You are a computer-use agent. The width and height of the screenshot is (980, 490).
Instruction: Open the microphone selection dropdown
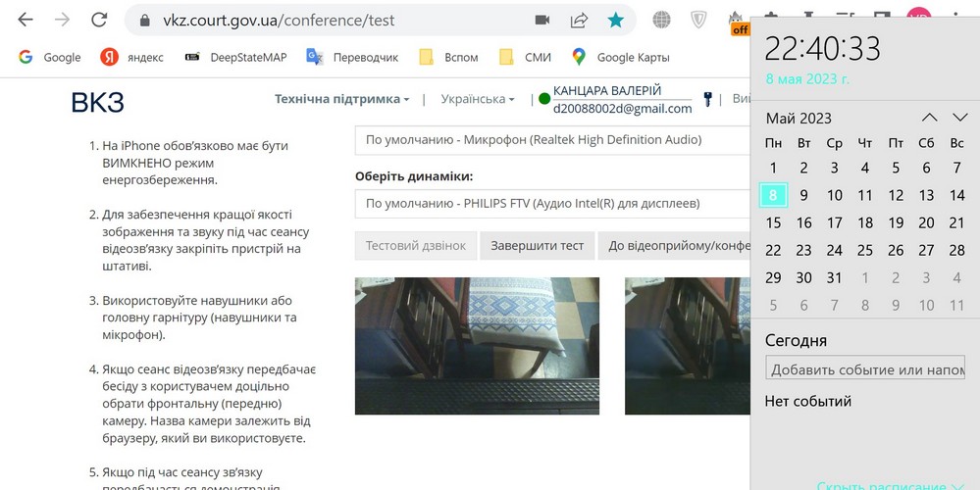pyautogui.click(x=552, y=140)
